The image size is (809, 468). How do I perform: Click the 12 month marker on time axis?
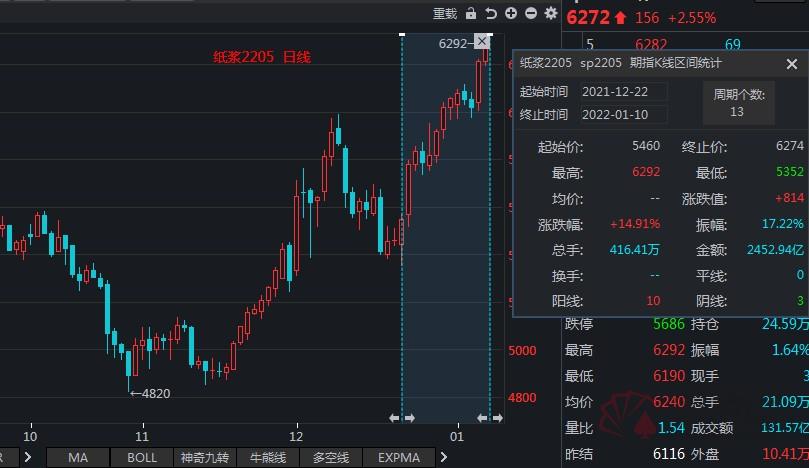tap(296, 437)
